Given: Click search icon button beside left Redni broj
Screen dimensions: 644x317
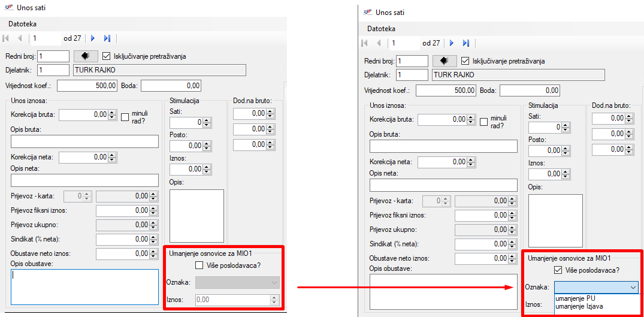Looking at the screenshot, I should (86, 56).
